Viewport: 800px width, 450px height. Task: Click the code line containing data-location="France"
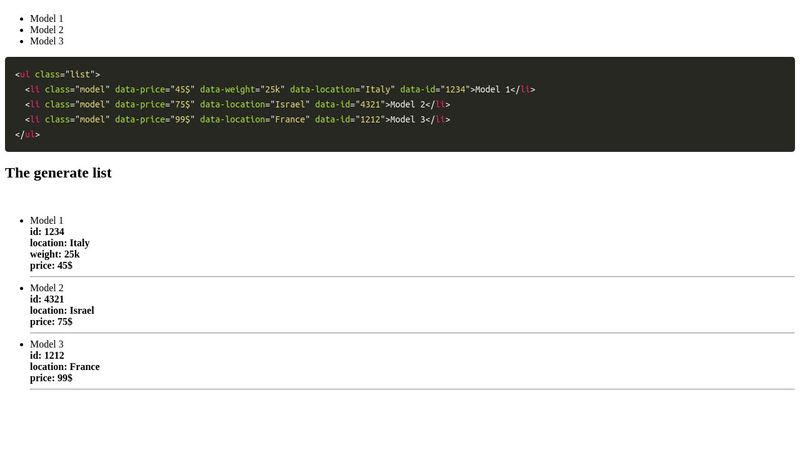click(x=238, y=120)
